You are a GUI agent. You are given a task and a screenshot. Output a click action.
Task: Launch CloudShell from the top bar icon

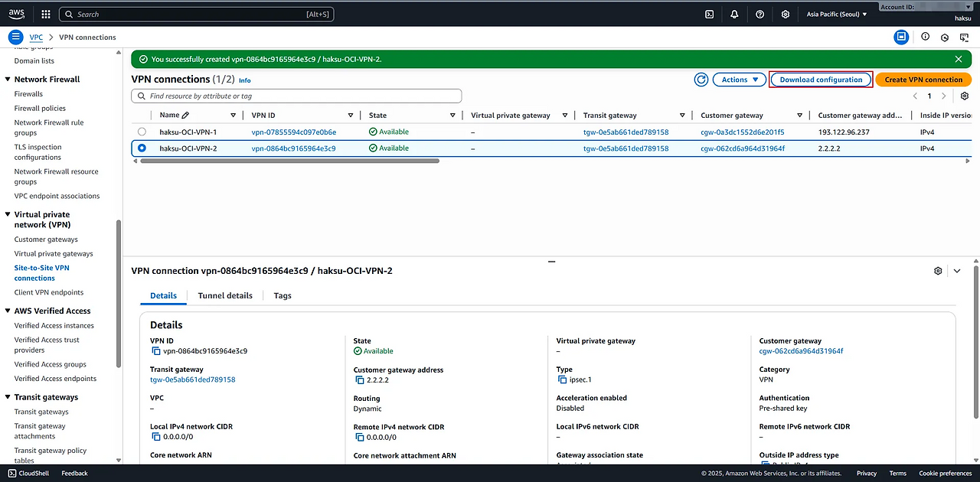[x=710, y=14]
